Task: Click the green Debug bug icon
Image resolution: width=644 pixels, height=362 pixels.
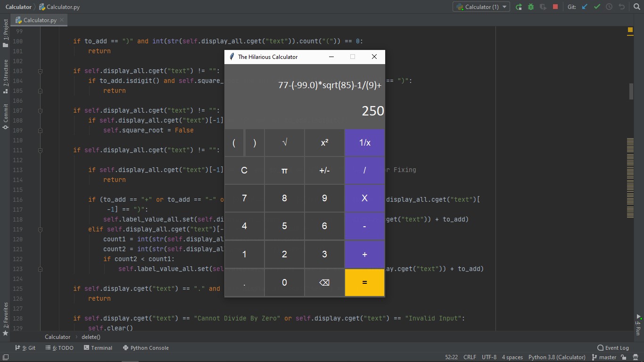Action: tap(531, 7)
